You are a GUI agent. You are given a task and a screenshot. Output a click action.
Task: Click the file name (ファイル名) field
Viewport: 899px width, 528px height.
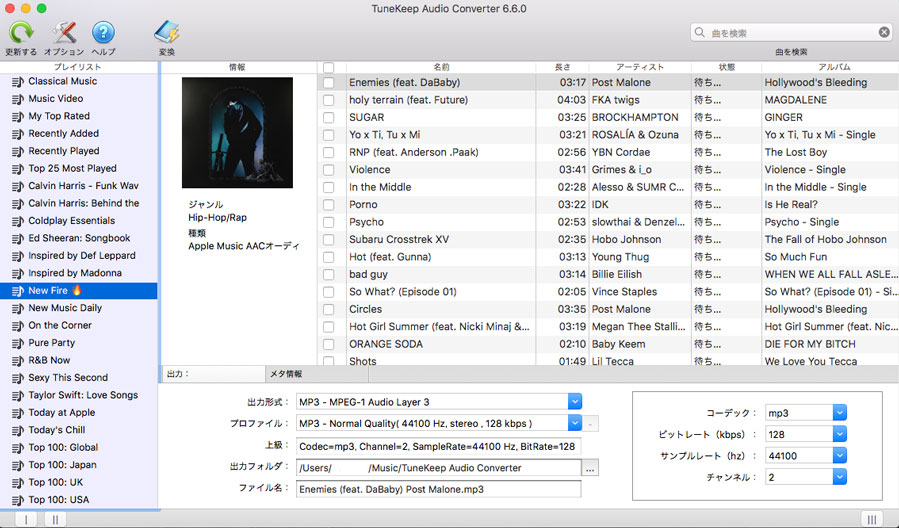point(439,489)
